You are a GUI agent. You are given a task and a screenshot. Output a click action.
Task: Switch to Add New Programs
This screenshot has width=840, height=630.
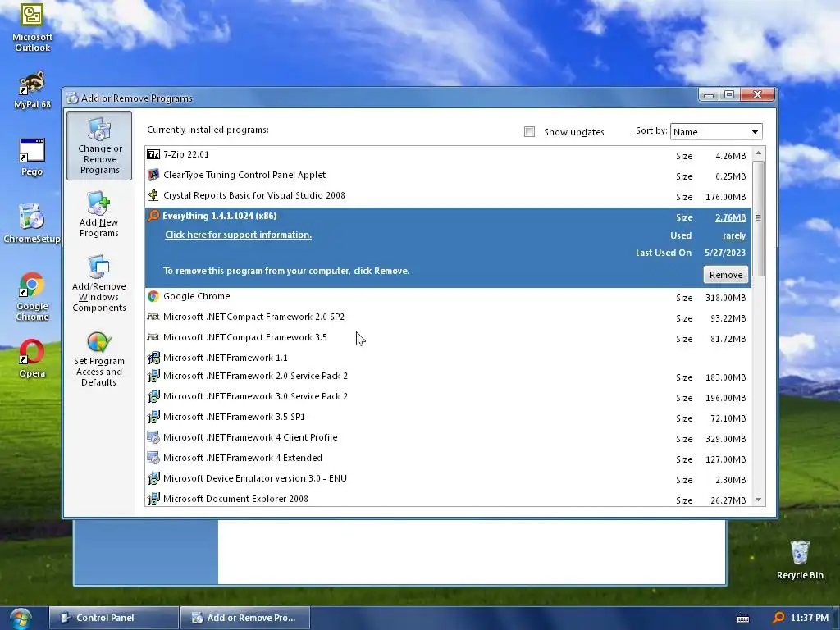coord(99,214)
